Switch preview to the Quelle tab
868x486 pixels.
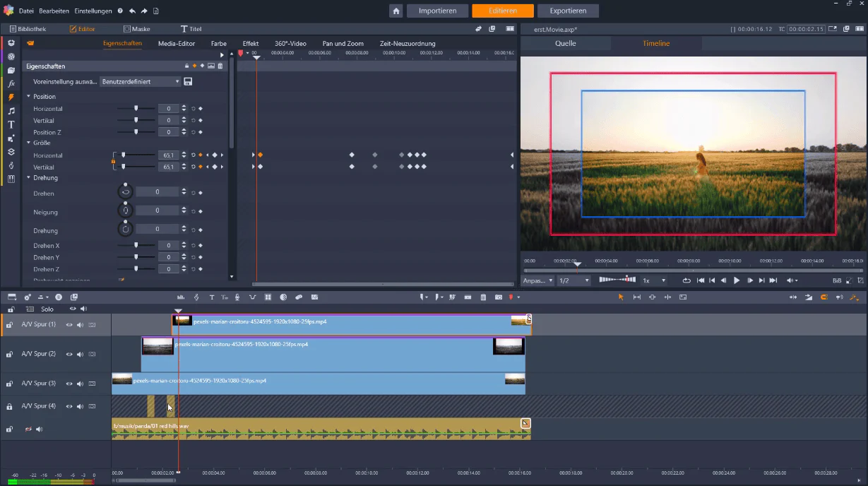(x=566, y=43)
